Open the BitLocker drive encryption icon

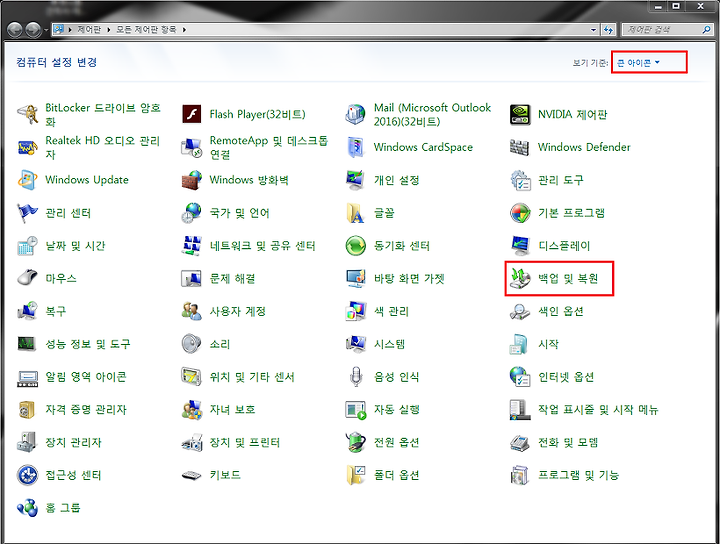[28, 114]
